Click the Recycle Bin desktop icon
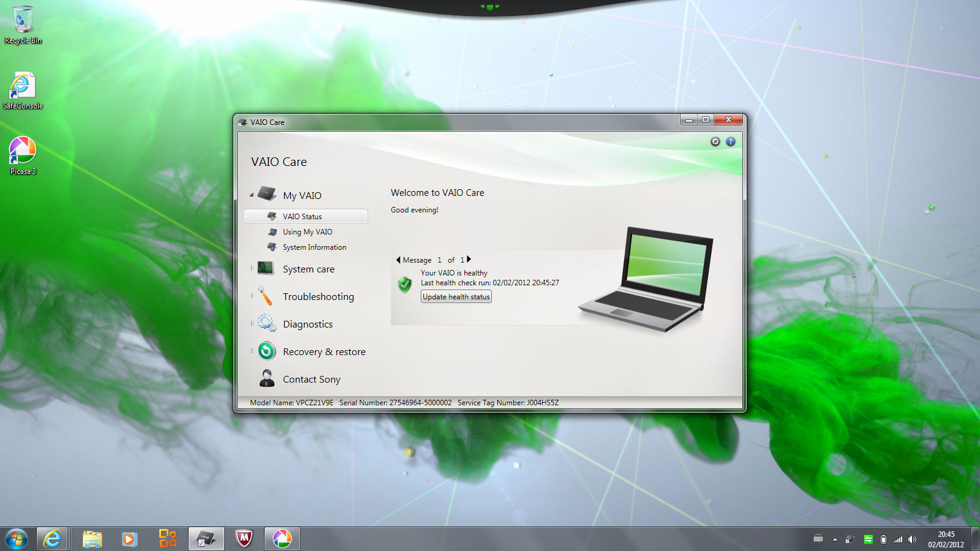Viewport: 980px width, 551px height. click(x=23, y=25)
